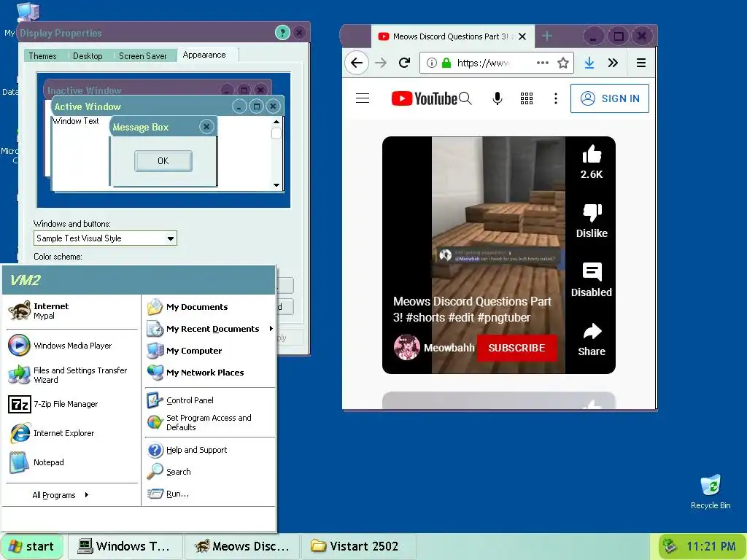Click the Share arrow on the short
This screenshot has width=747, height=560.
pyautogui.click(x=592, y=332)
